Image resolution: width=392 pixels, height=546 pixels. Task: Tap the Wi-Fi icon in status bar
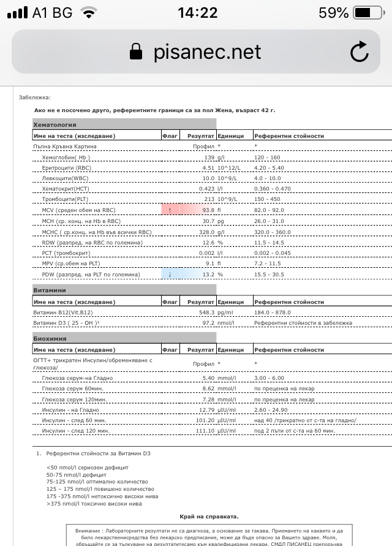[x=89, y=12]
